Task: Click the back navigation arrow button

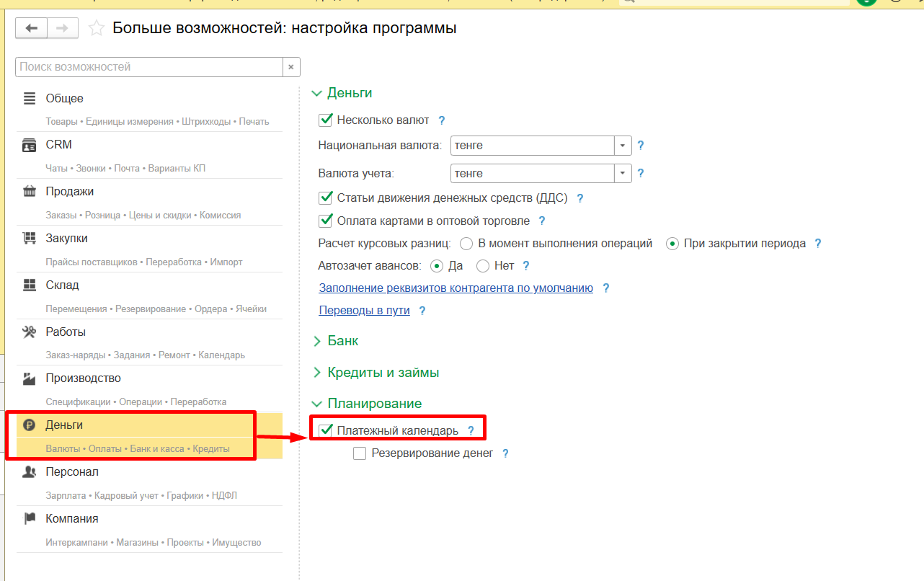Action: (31, 28)
